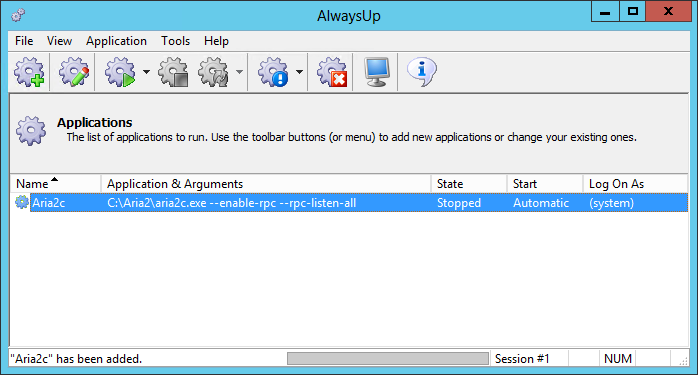The width and height of the screenshot is (698, 375).
Task: Click the NUM status bar indicator
Action: 617,359
